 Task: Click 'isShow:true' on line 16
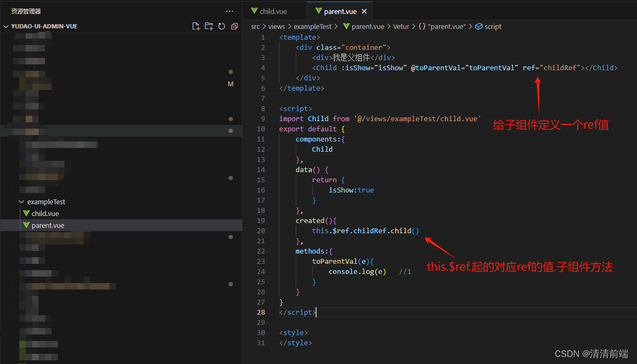click(x=351, y=190)
